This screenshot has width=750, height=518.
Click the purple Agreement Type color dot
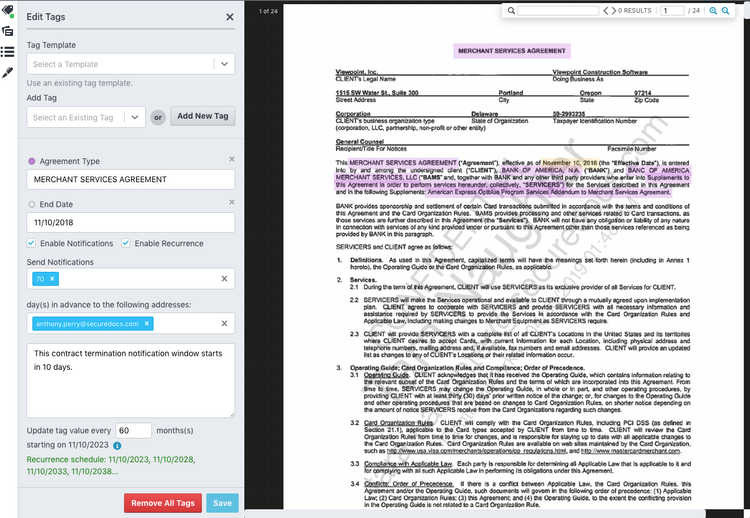click(x=32, y=162)
